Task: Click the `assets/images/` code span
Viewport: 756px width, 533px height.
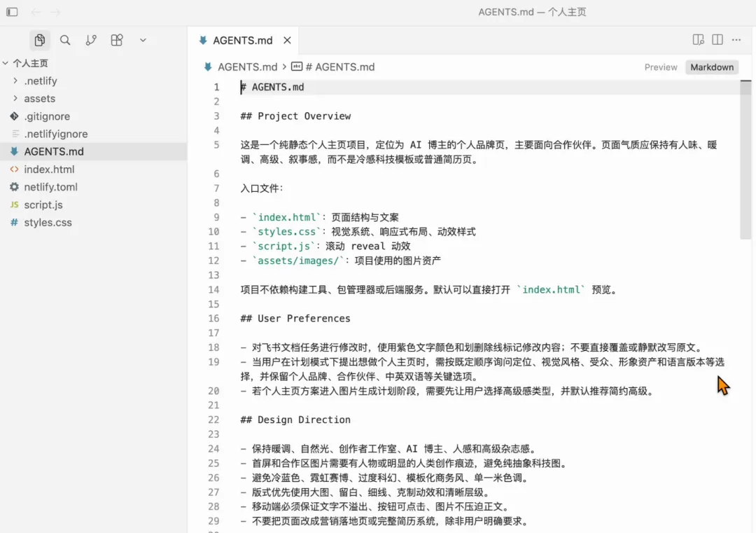Action: [x=298, y=261]
